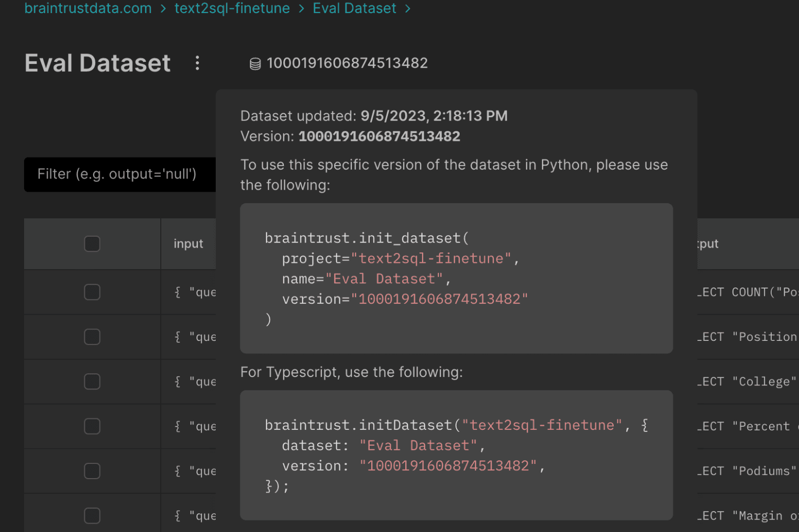Click the chevron after Eval Dataset breadcrumb
Screen dimensions: 799x532
pyautogui.click(x=408, y=8)
